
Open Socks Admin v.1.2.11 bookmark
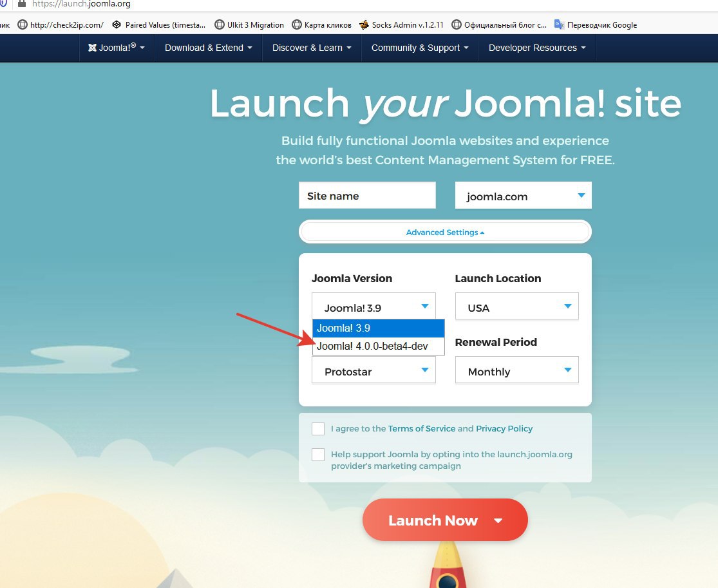point(401,24)
